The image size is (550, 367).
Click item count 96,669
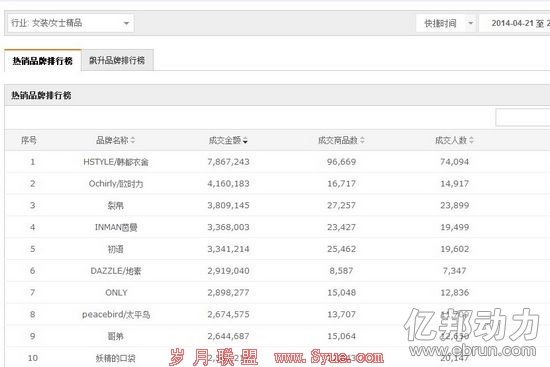tap(342, 162)
